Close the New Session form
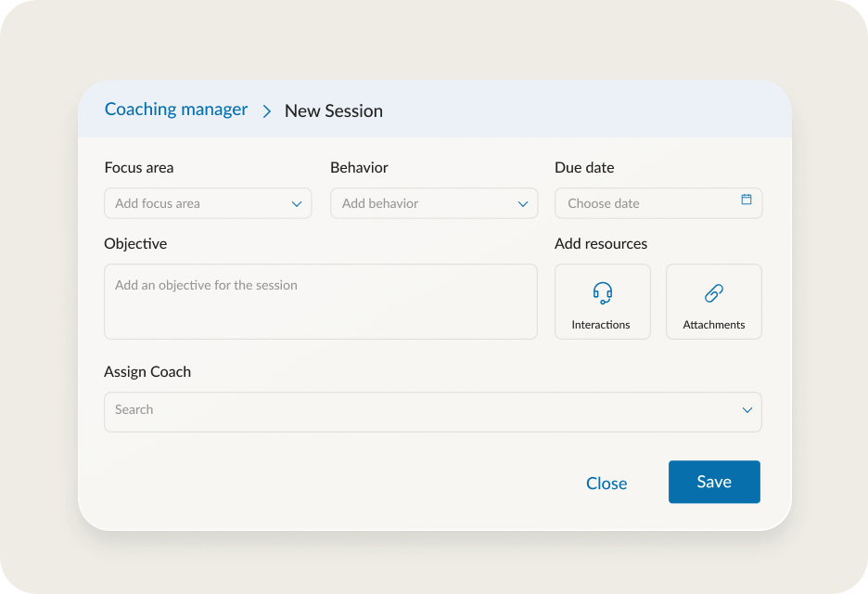868x594 pixels. (x=606, y=483)
